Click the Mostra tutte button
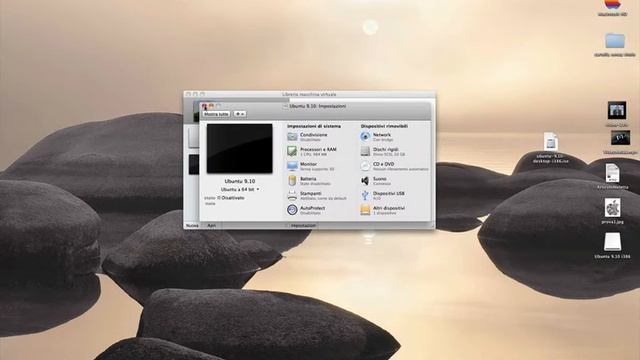The image size is (640, 360). (x=216, y=114)
